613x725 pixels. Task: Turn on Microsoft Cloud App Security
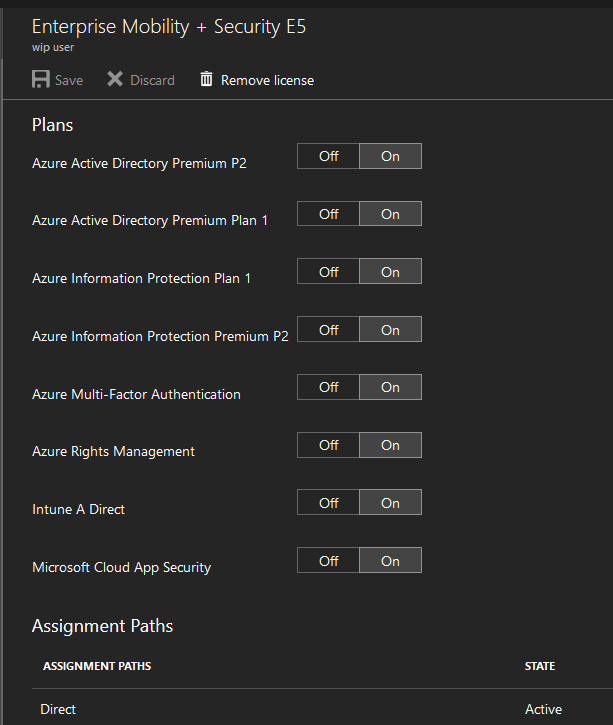click(x=390, y=561)
